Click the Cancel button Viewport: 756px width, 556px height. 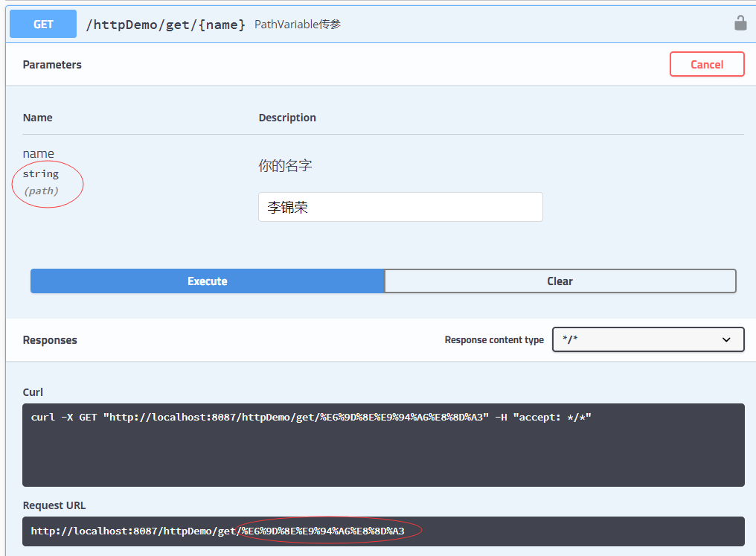coord(706,64)
